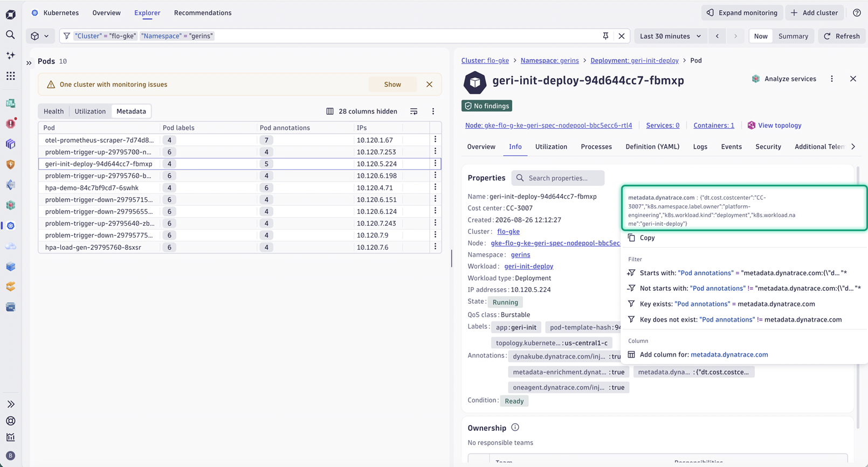Sort by the Pod labels column header
Viewport: 868px width, 467px height.
click(x=178, y=128)
